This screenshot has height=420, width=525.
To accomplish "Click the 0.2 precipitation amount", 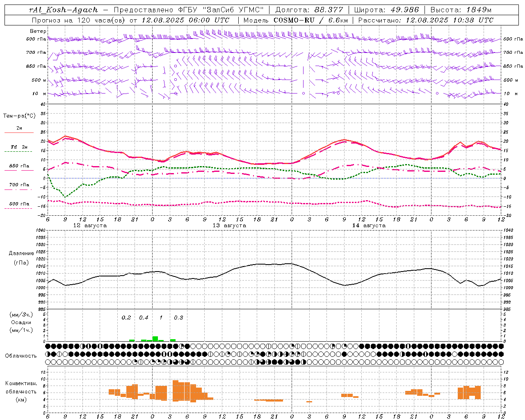I will tap(126, 318).
